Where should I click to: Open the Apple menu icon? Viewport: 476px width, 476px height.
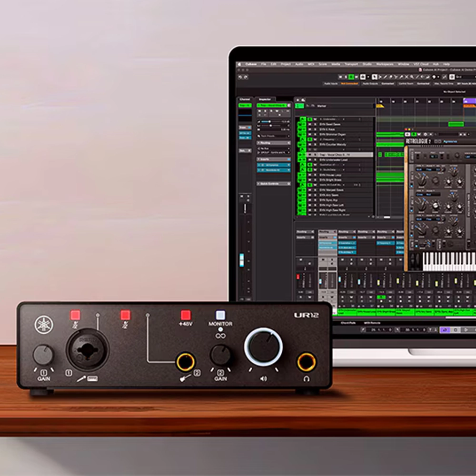(x=239, y=64)
